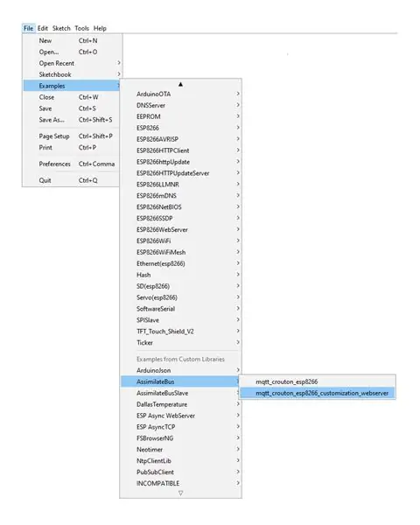Choose New from the File menu
420x525 pixels.
click(x=72, y=40)
